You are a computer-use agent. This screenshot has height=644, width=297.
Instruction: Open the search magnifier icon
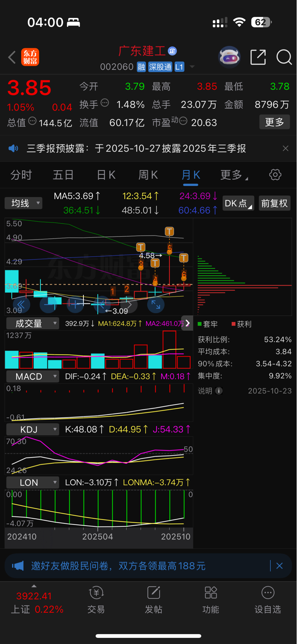(x=284, y=57)
